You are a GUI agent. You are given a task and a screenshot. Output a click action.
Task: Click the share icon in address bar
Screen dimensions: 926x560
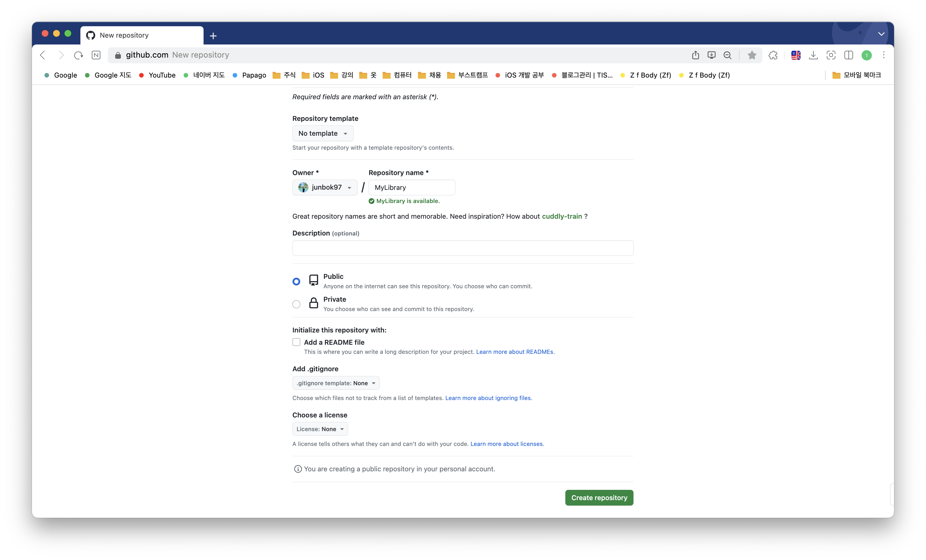(695, 55)
